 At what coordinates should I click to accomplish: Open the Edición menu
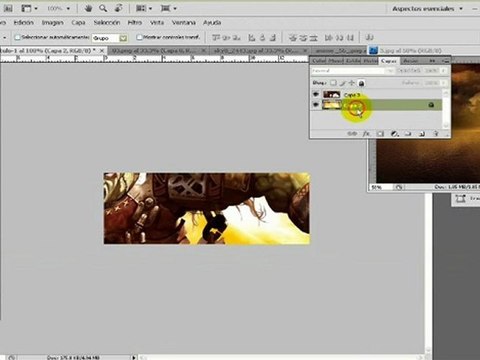tap(24, 23)
